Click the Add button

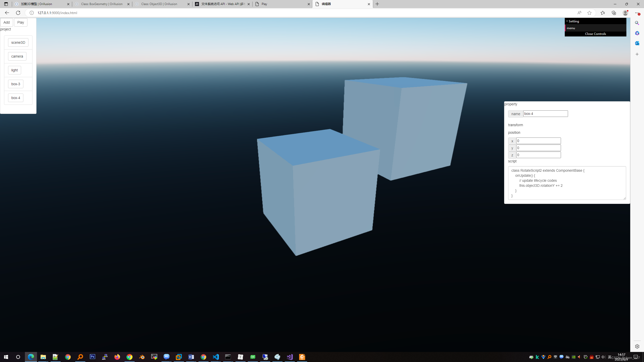(x=7, y=22)
